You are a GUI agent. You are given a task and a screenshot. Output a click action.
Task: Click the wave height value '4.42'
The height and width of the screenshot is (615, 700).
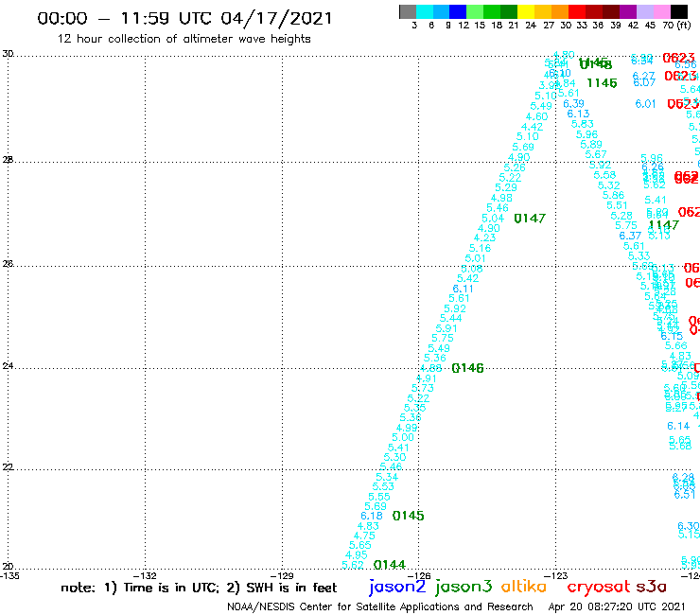click(x=533, y=127)
